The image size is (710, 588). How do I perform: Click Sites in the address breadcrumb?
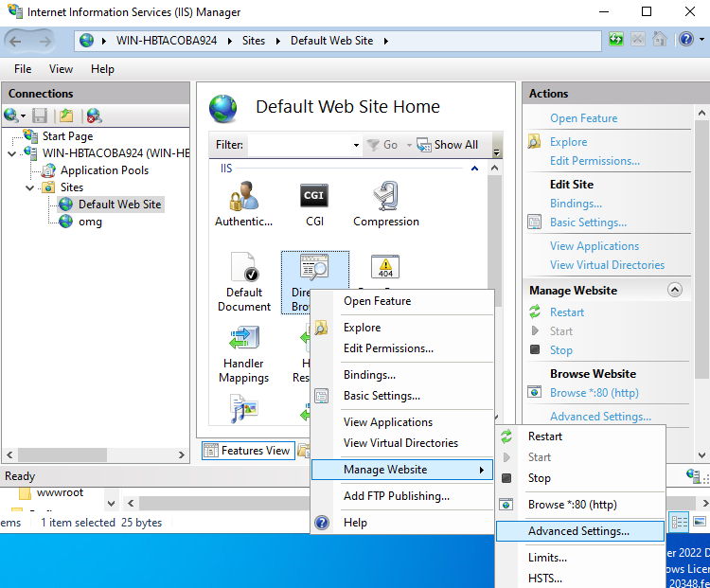click(254, 41)
